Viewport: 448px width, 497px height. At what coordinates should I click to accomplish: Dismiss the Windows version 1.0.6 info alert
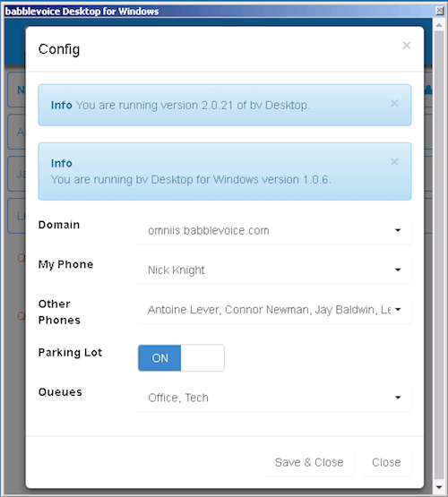394,162
